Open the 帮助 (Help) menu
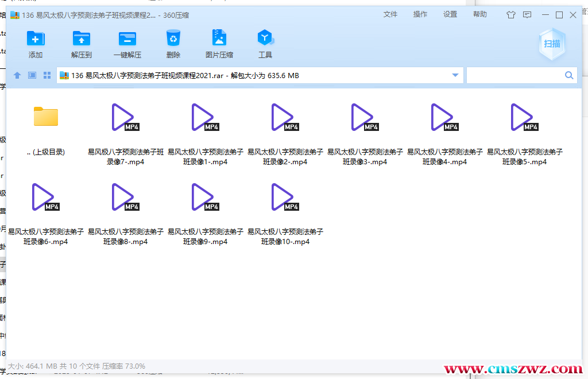 pos(480,14)
